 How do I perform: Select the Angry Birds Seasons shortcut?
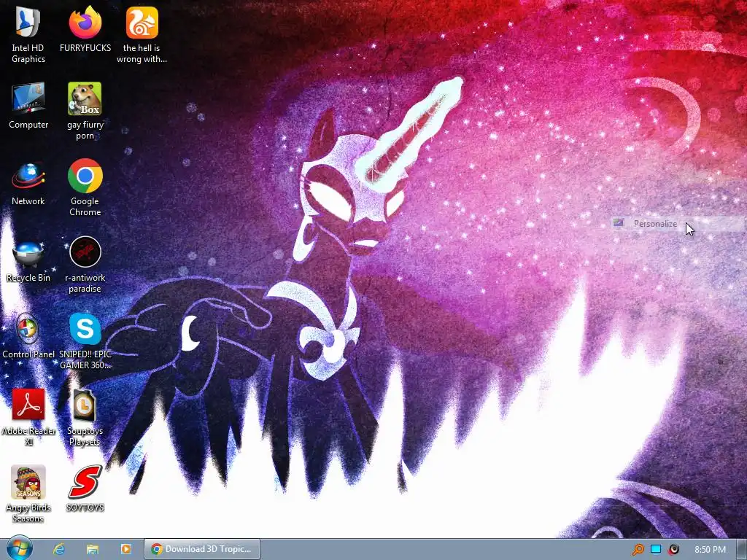[x=28, y=494]
